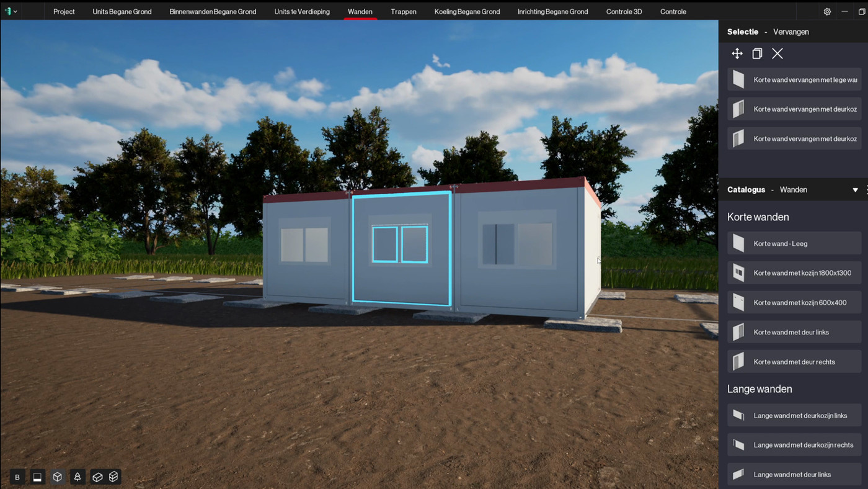Click the left unit's window wall
Screen dimensions: 868x489
(x=307, y=248)
